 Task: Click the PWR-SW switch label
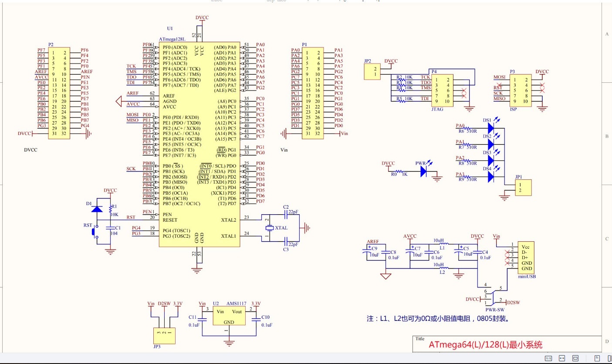[x=494, y=310]
